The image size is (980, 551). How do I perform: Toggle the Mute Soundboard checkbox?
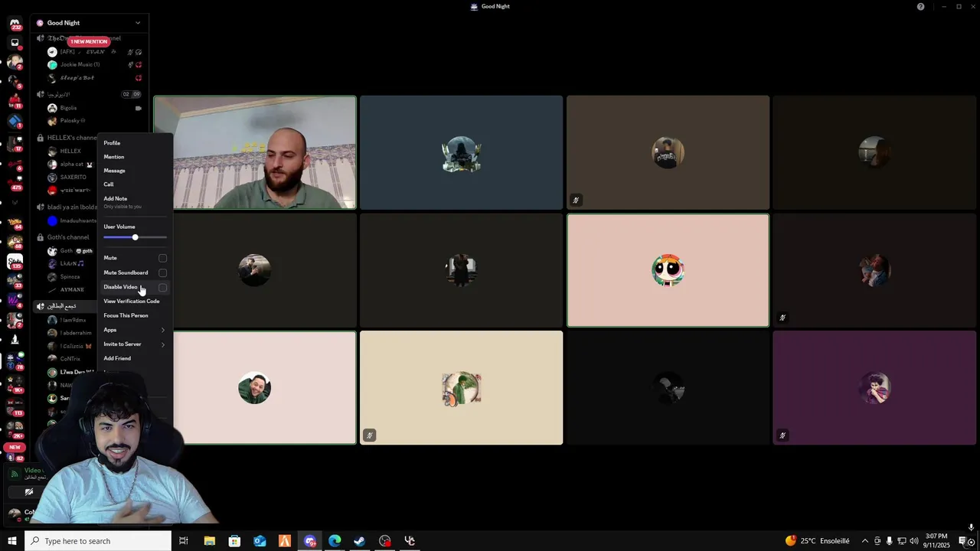coord(162,272)
